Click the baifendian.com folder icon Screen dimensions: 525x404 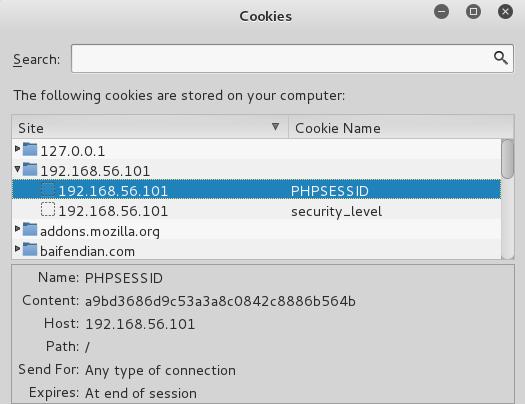[30, 249]
